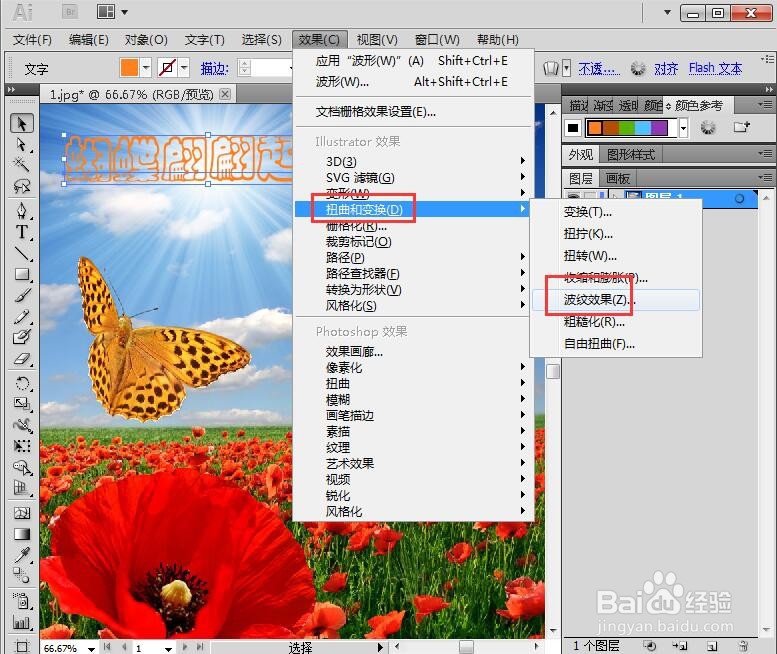Select the Shape Builder tool

(22, 467)
